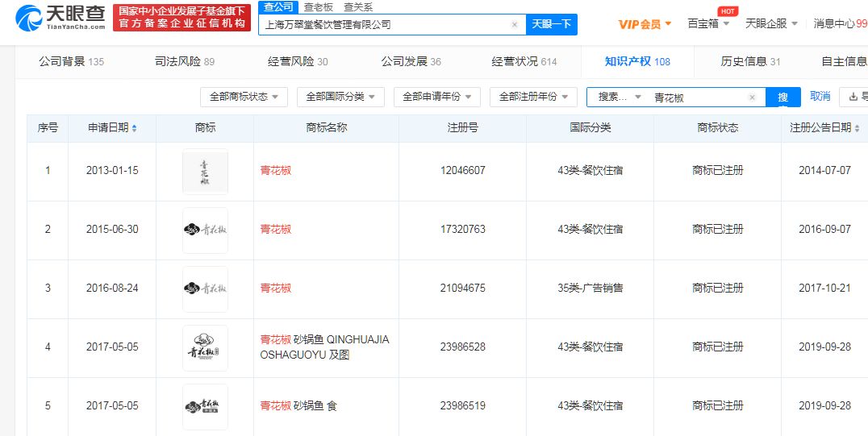Open 青花椒 砂锅鱼 食 trademark link
The width and height of the screenshot is (868, 436).
298,405
